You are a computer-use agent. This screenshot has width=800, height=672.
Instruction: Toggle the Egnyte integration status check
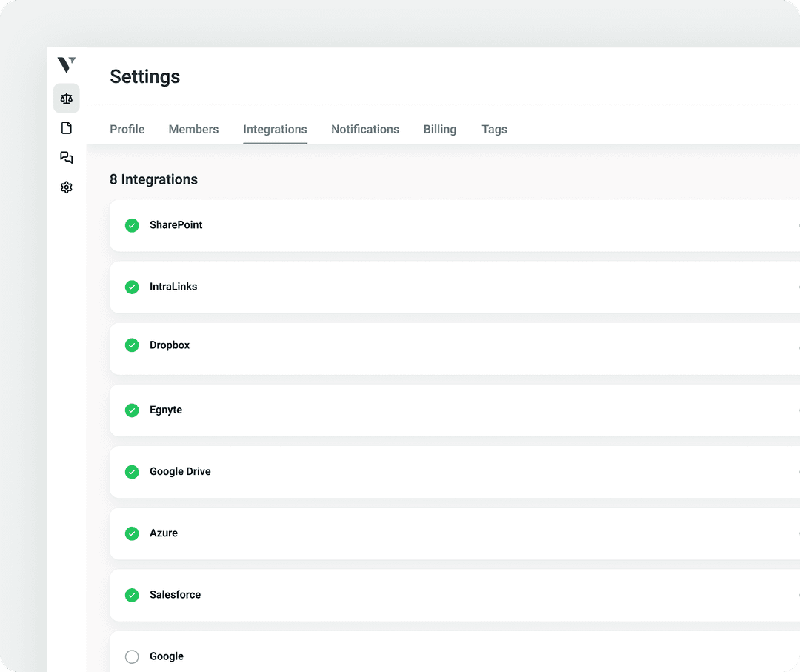click(x=132, y=410)
